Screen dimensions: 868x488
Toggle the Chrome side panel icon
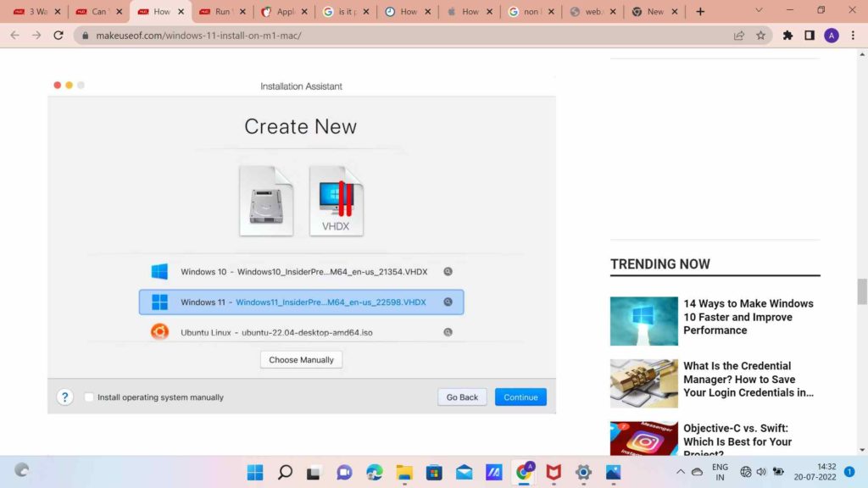[810, 36]
